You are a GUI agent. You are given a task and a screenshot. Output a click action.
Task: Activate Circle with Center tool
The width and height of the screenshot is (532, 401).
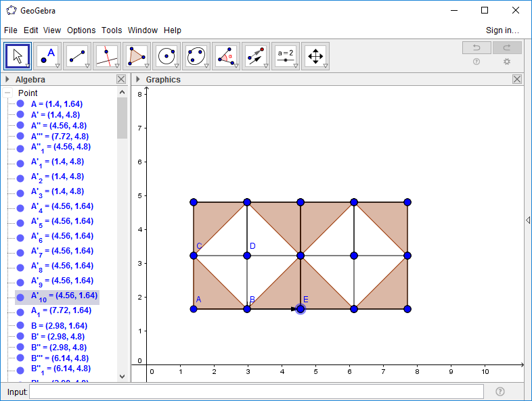(x=167, y=56)
